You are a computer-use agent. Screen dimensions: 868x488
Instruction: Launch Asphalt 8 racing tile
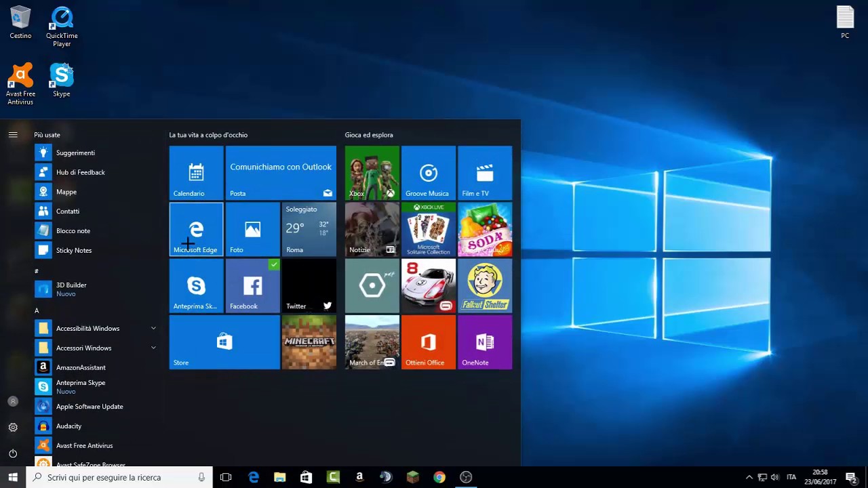428,285
